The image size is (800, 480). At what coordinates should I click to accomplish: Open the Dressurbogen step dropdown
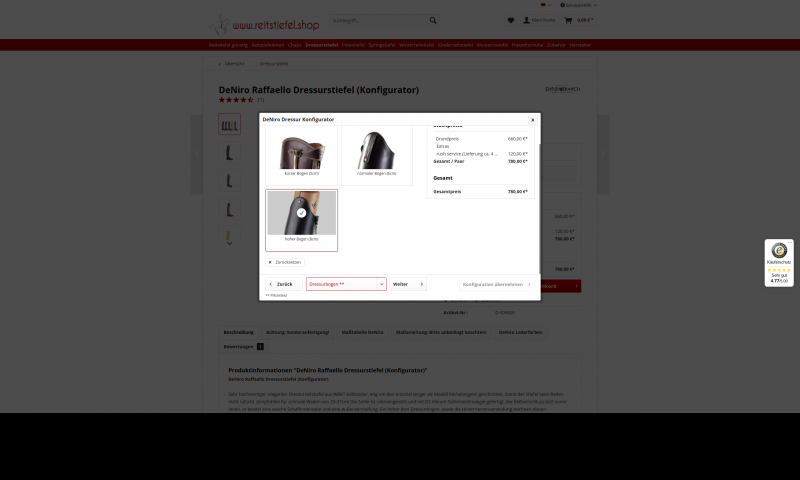[346, 284]
